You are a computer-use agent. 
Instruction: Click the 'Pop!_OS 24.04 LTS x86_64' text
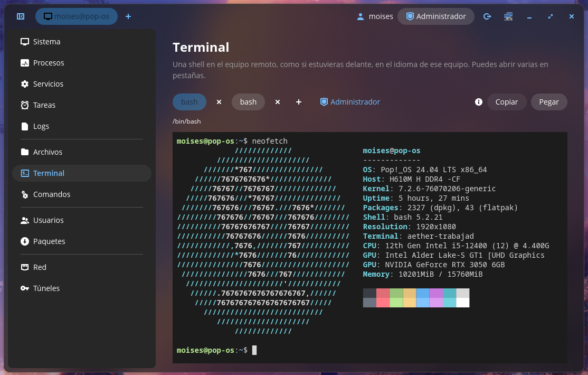click(x=434, y=170)
